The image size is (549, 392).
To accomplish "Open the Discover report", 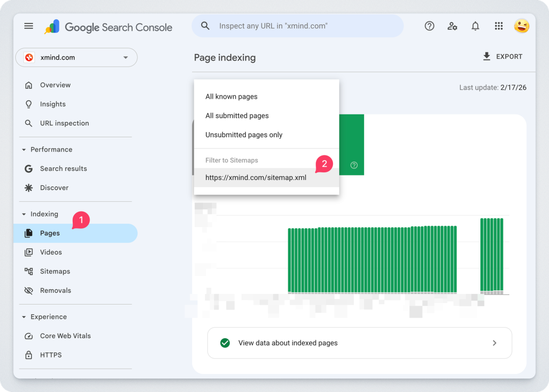I will click(x=76, y=188).
